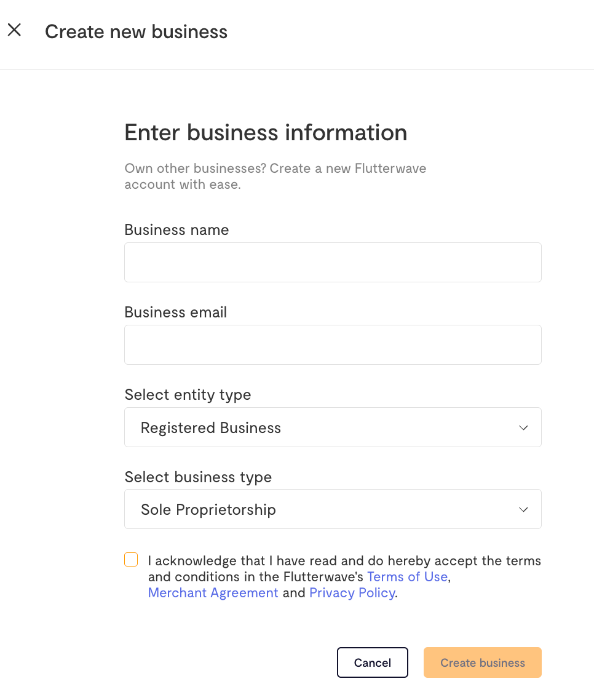This screenshot has width=594, height=700.
Task: Click the acknowledgement text beside the checkbox
Action: coord(344,577)
